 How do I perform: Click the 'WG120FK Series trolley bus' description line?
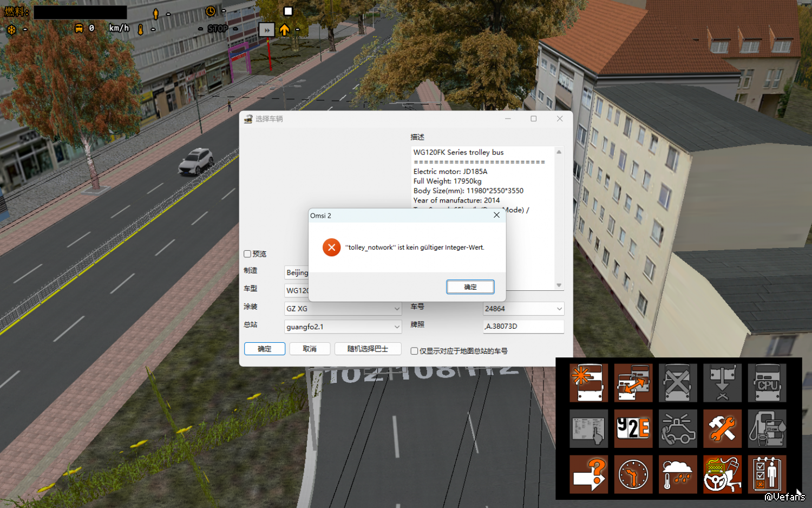459,152
